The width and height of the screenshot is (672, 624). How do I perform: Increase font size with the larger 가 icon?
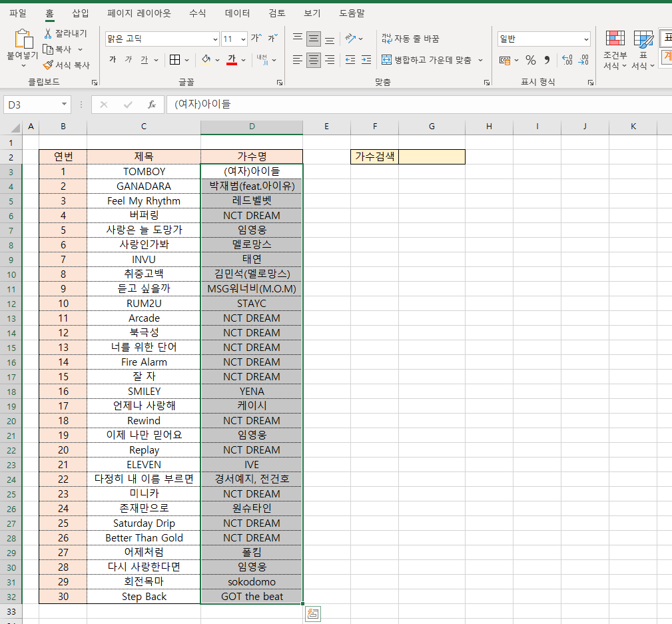(256, 39)
